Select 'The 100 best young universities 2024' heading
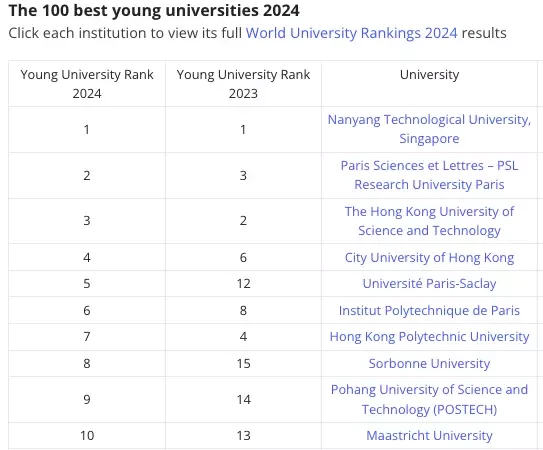The height and width of the screenshot is (450, 543). 154,10
